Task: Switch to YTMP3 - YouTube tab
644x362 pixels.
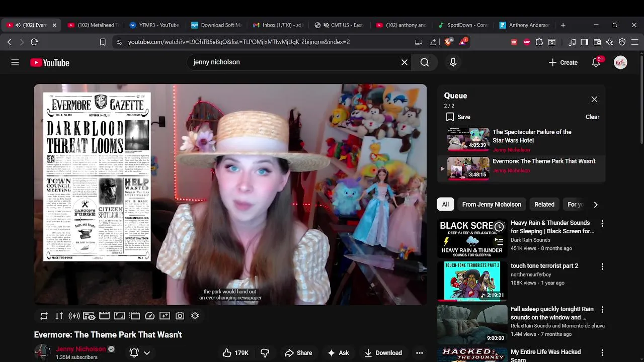Action: pos(154,25)
